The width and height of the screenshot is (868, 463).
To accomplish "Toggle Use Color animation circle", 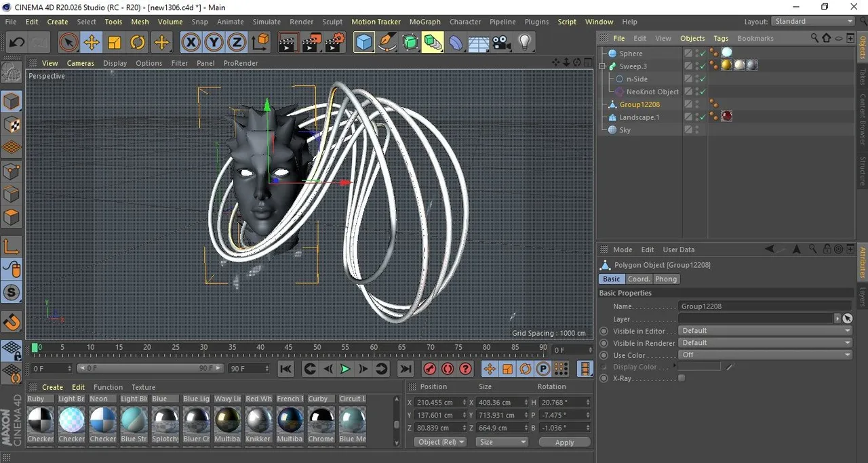I will [x=604, y=356].
